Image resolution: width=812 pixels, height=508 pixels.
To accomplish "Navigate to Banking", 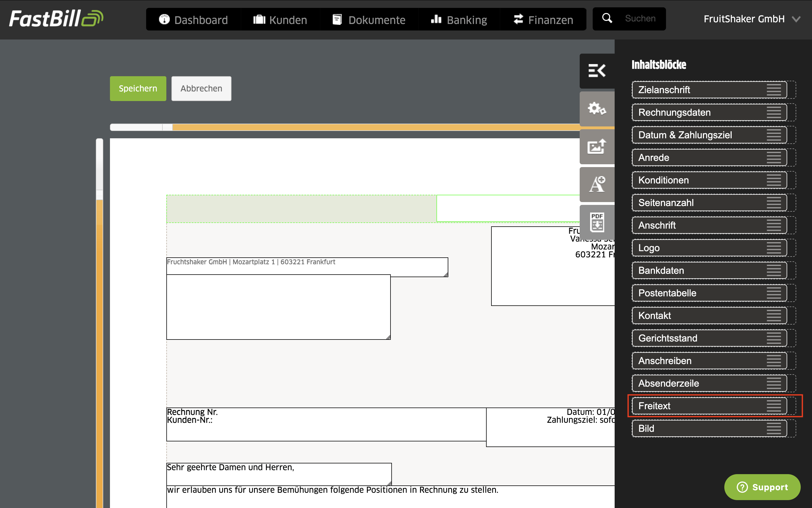I will (x=459, y=19).
